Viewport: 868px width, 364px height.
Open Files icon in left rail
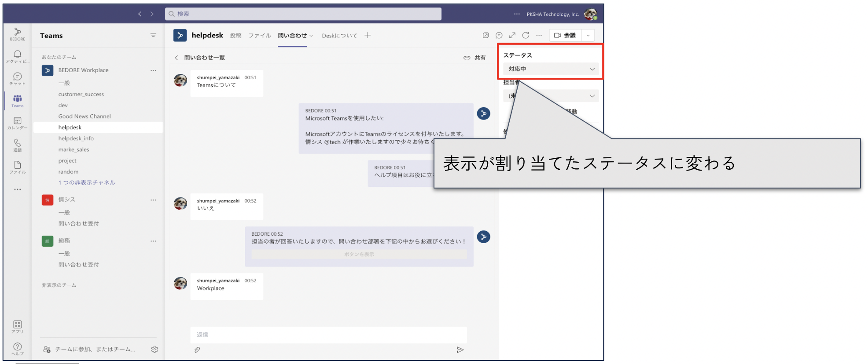tap(18, 167)
